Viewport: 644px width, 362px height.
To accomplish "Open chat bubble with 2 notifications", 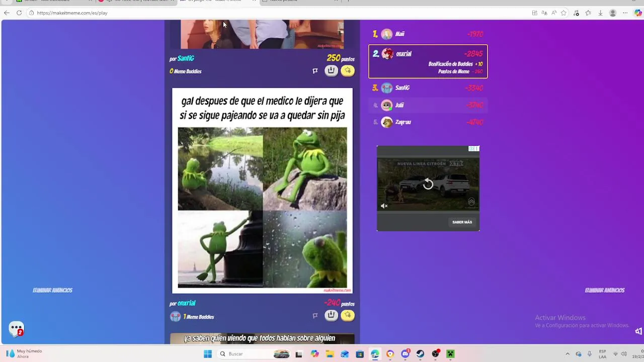I will pyautogui.click(x=17, y=329).
